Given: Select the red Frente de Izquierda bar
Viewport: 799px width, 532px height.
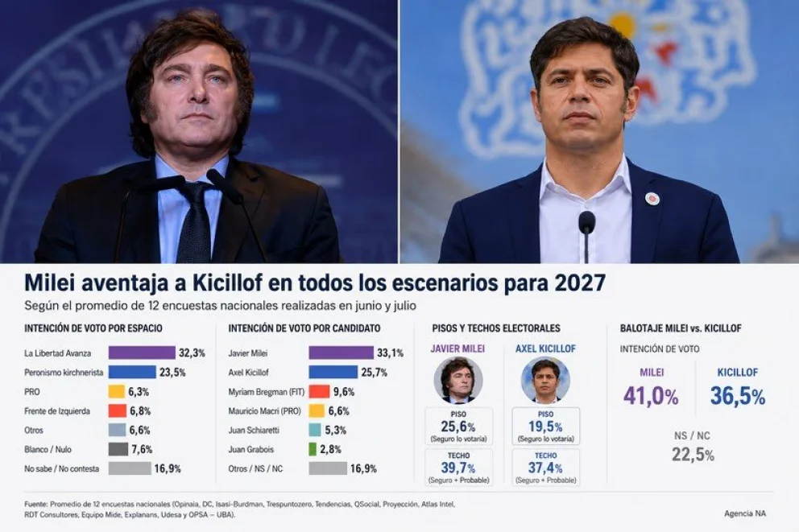Looking at the screenshot, I should click(118, 410).
